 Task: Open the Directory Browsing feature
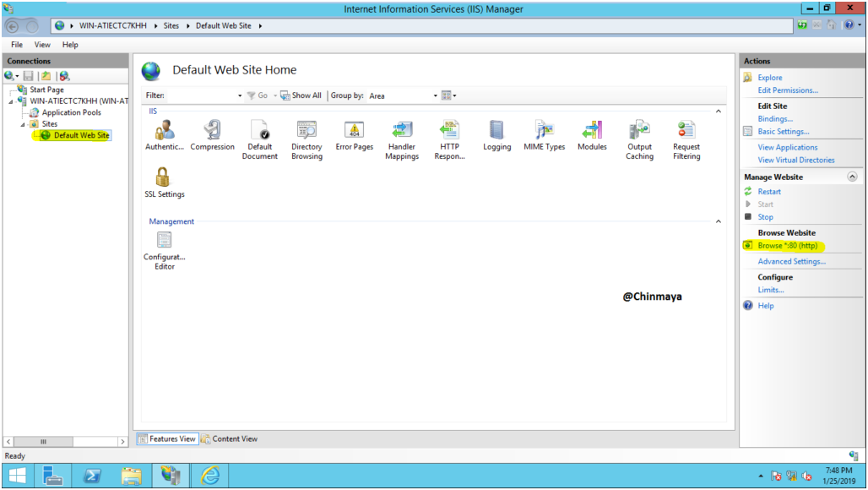(x=307, y=139)
